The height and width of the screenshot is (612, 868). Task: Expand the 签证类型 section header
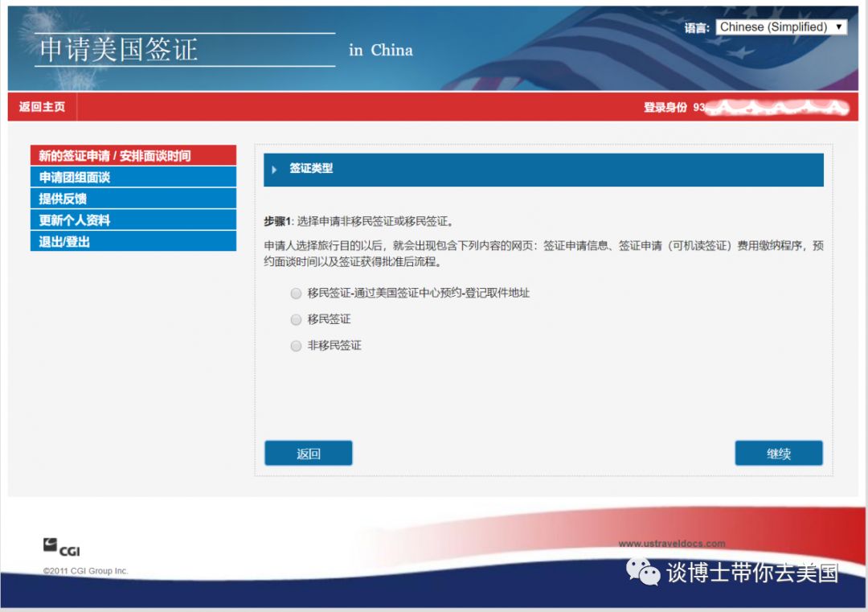[x=313, y=169]
